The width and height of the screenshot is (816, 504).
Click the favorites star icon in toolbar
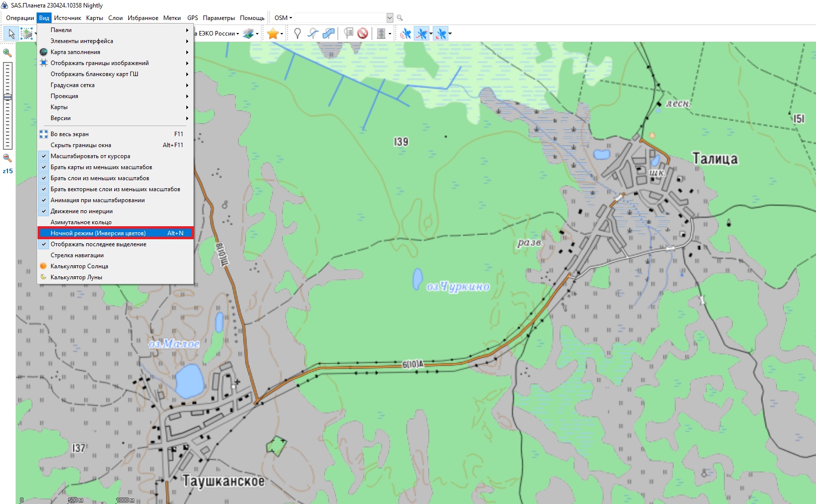point(273,34)
